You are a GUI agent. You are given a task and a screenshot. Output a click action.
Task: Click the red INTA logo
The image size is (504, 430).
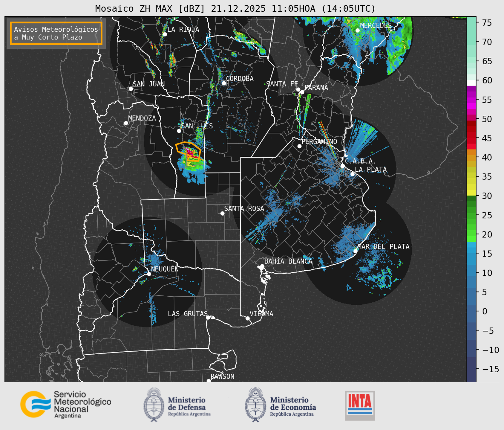coord(360,405)
